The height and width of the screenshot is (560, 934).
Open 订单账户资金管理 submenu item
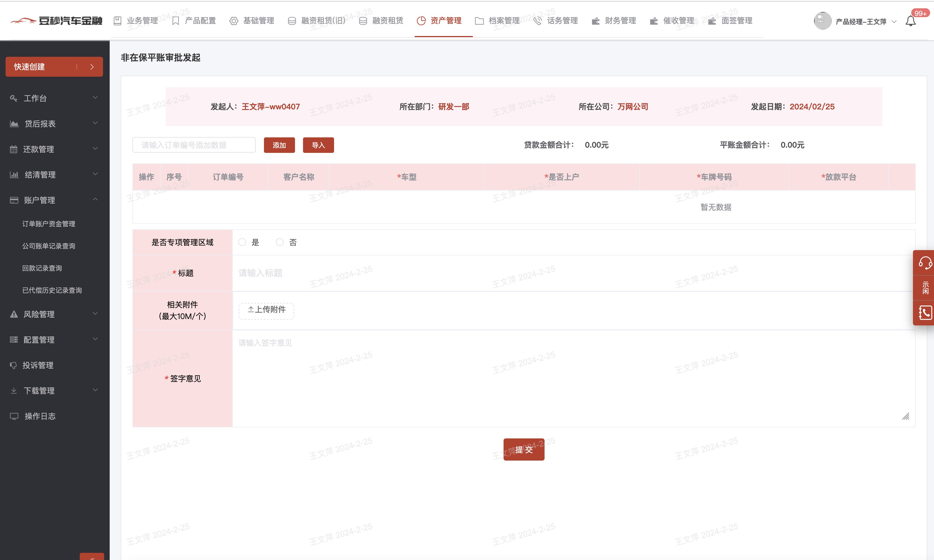[49, 224]
